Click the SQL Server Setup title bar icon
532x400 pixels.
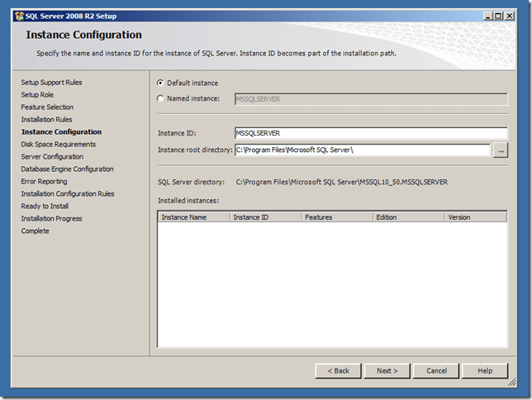[x=19, y=16]
